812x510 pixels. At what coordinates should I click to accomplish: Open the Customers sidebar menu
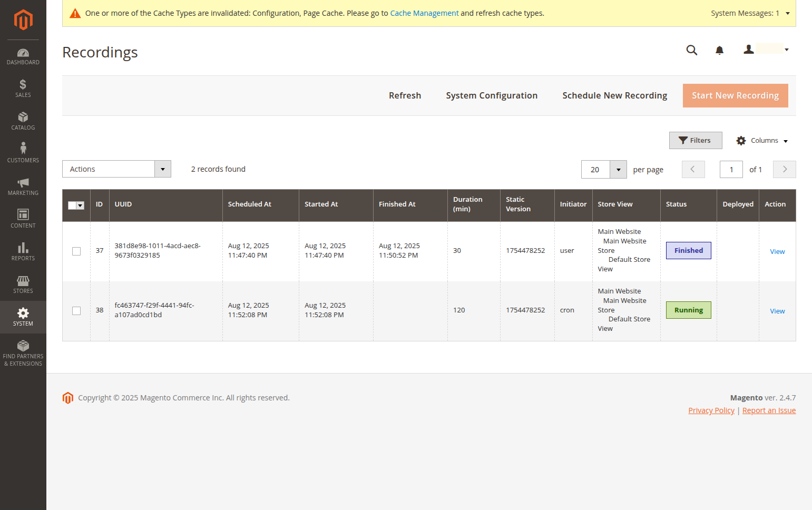click(x=23, y=154)
